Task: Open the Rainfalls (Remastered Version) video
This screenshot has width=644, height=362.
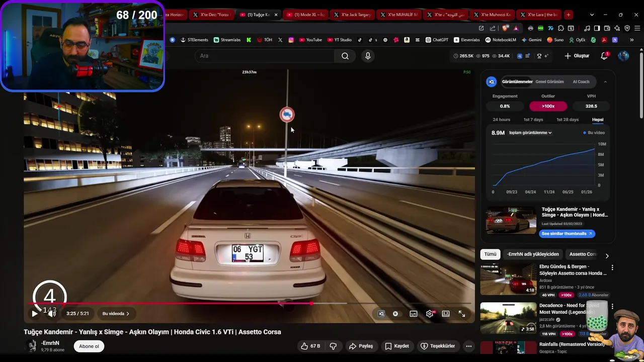Action: tap(572, 344)
